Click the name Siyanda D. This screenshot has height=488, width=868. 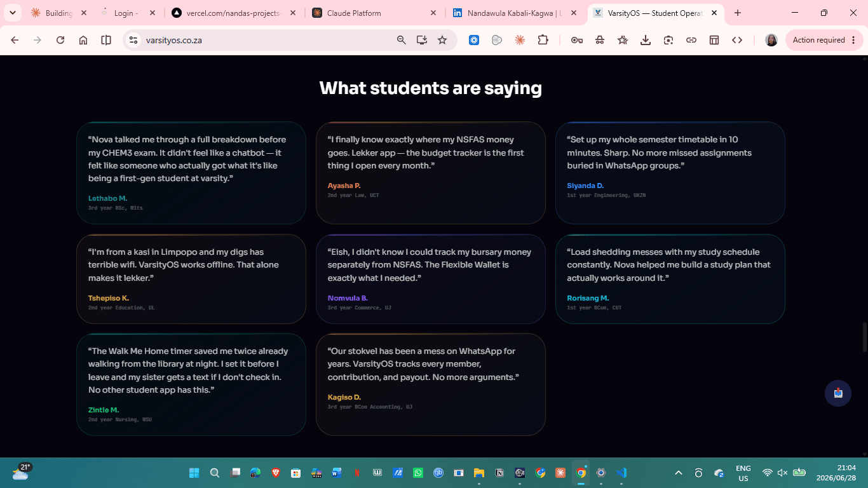585,186
